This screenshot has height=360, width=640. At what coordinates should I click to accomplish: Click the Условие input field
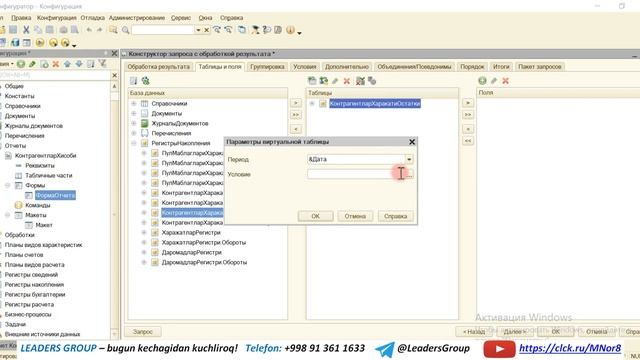356,174
